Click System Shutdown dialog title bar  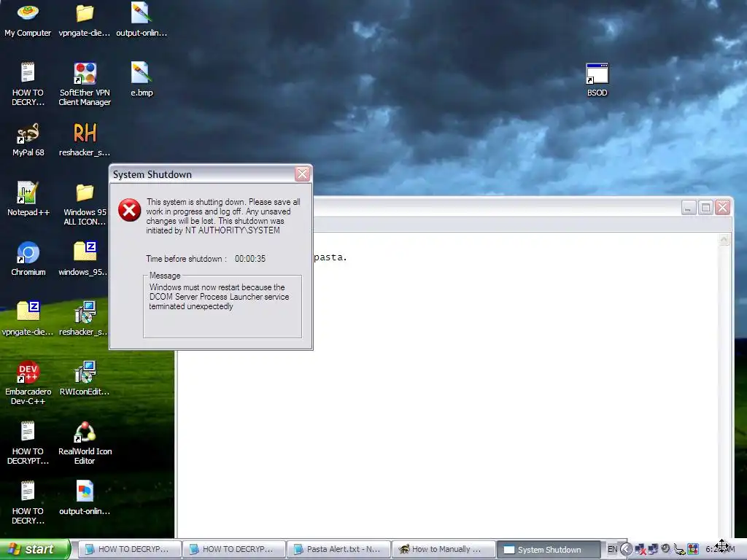[203, 174]
